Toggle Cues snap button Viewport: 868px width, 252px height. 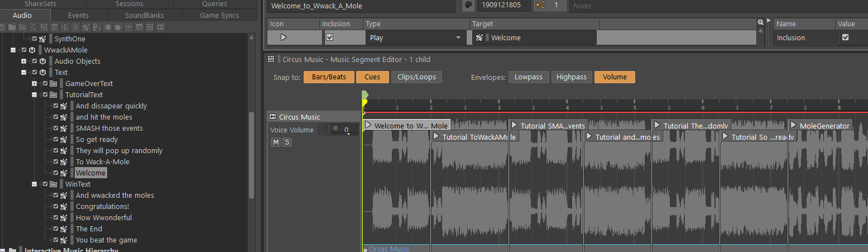coord(372,77)
